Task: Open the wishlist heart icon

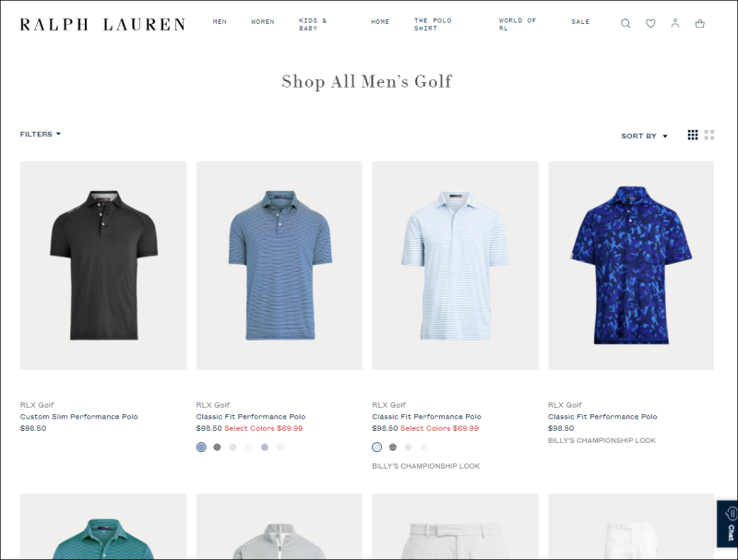Action: click(x=650, y=24)
